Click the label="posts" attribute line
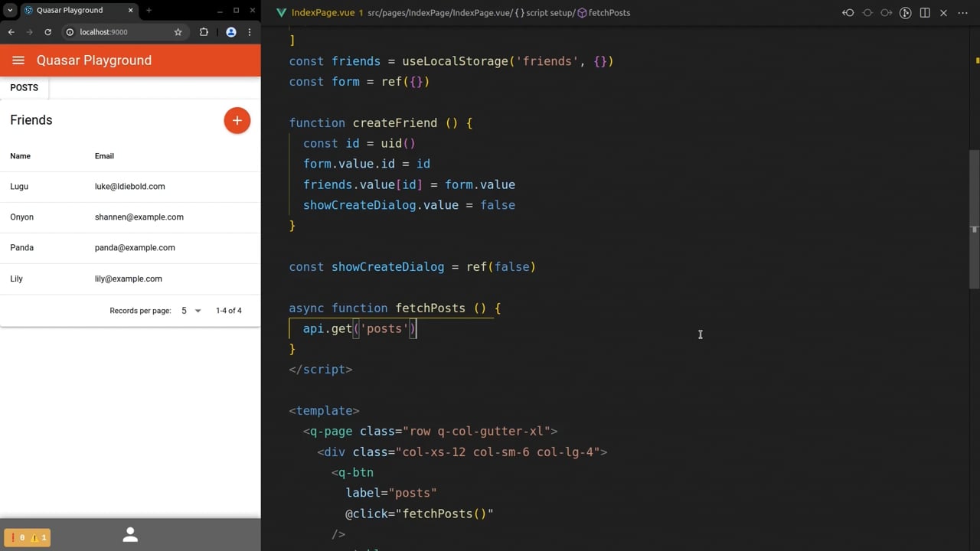Viewport: 980px width, 551px height. [391, 493]
